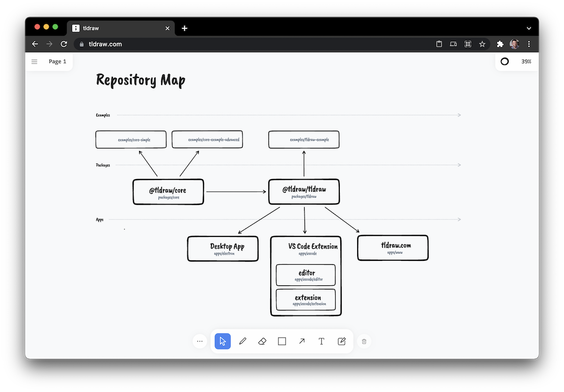Reload the tldraw page
This screenshot has width=564, height=392.
(x=64, y=44)
